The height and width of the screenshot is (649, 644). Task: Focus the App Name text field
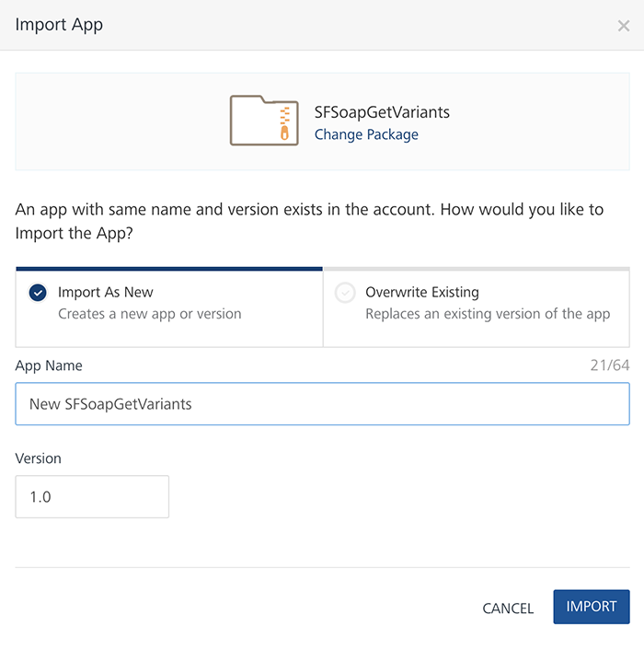[322, 404]
